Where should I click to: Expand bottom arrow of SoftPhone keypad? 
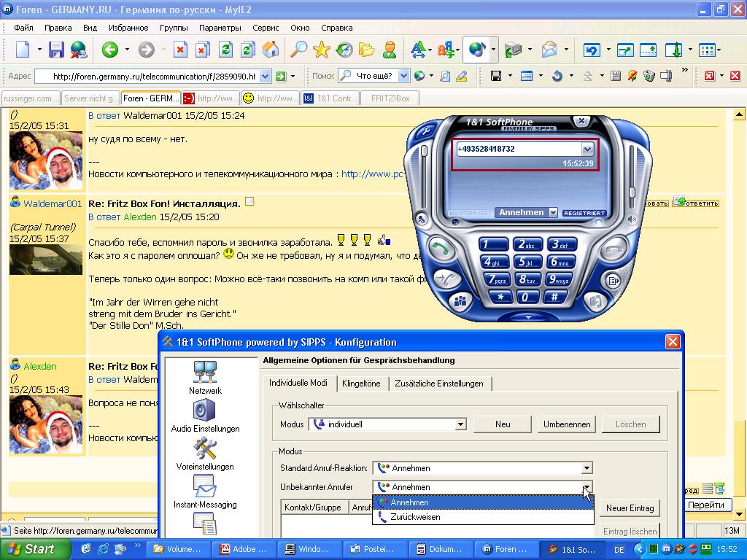(x=528, y=317)
